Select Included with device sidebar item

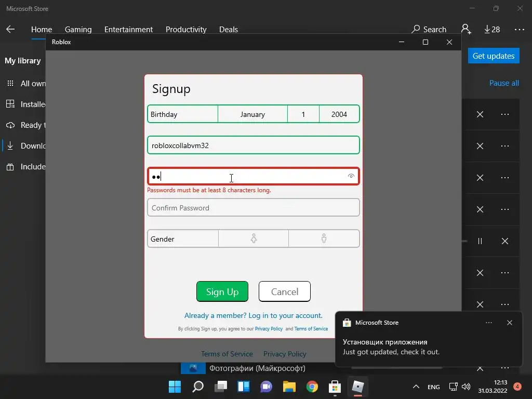(26, 167)
